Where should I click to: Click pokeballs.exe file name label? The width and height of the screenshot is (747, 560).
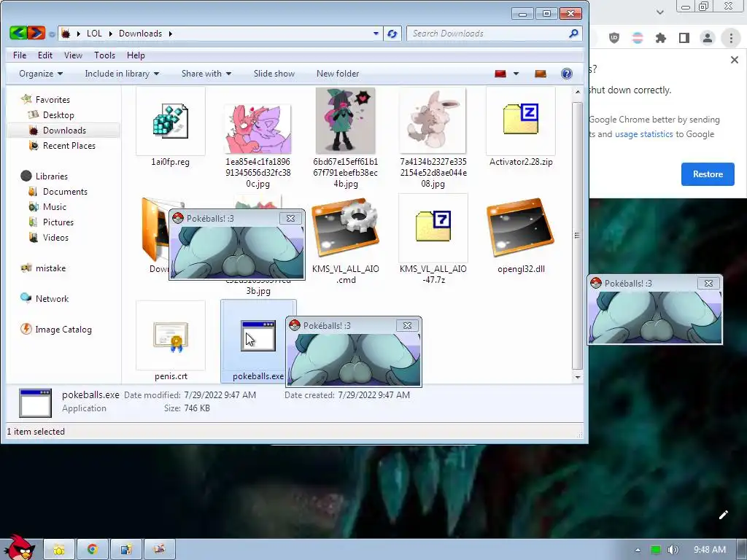[258, 376]
